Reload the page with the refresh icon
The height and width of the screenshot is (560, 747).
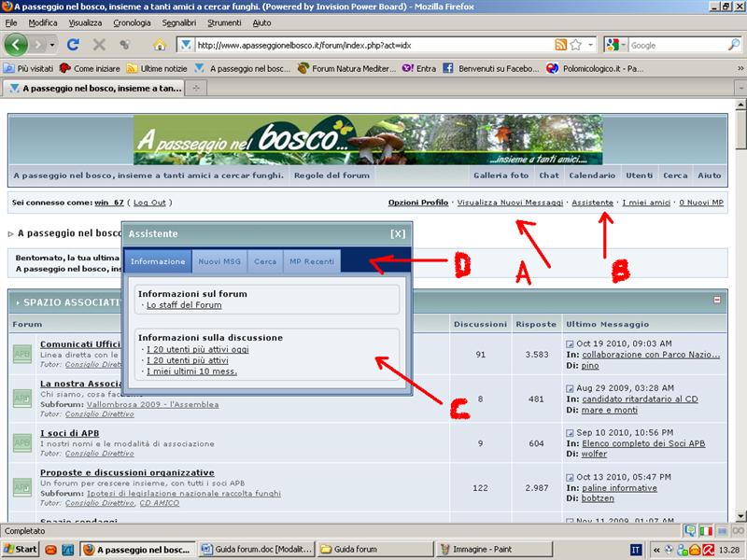(73, 45)
